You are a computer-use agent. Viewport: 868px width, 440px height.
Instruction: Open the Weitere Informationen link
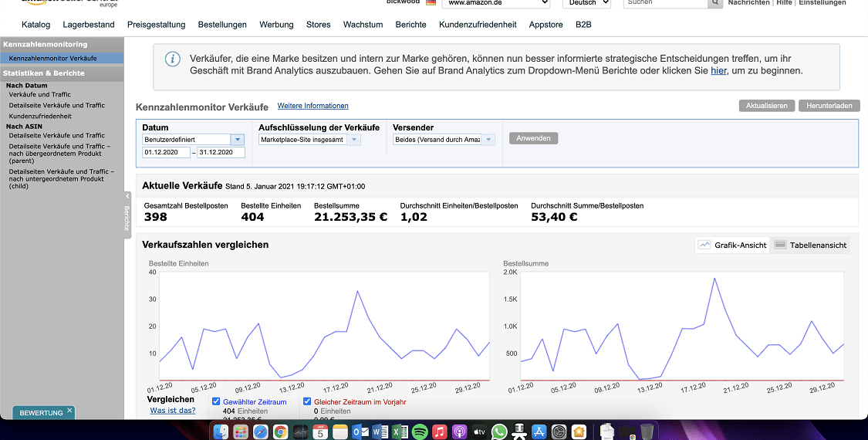click(312, 106)
